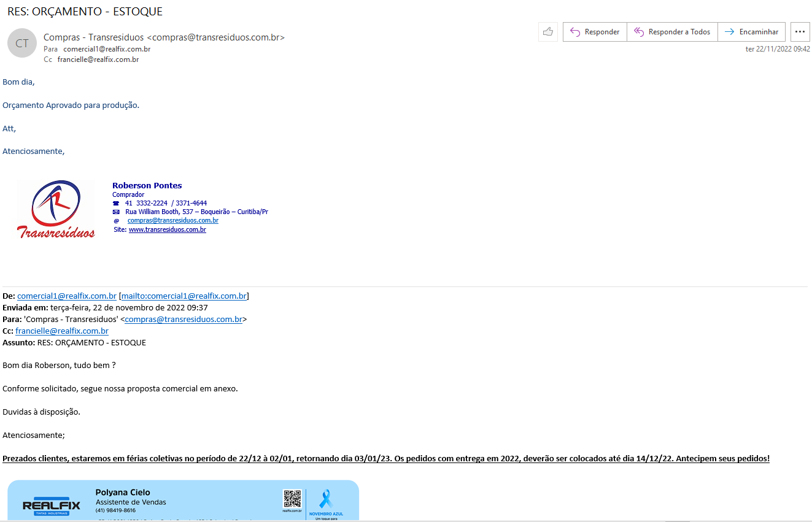Click the Realfix logo in the banner
Screen dimensions: 812x522
[51, 505]
